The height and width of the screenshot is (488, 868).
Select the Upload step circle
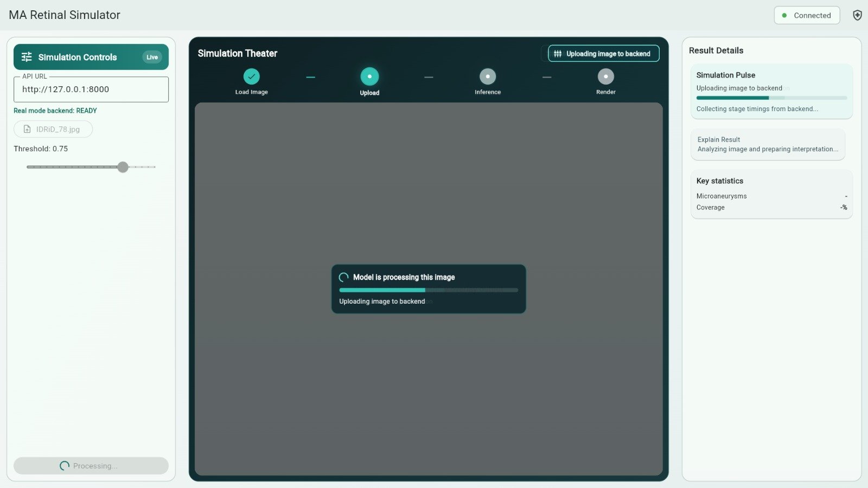point(369,76)
